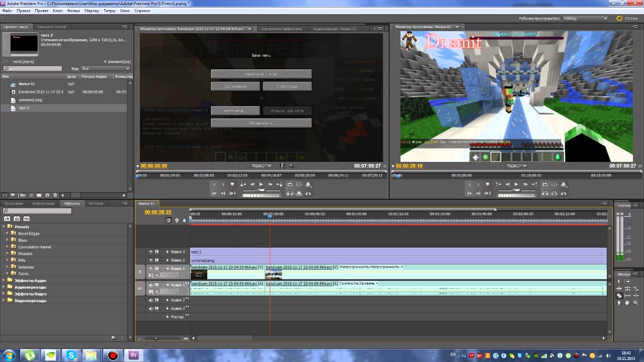
Task: Toggle Snap in the timeline header
Action: [x=169, y=220]
